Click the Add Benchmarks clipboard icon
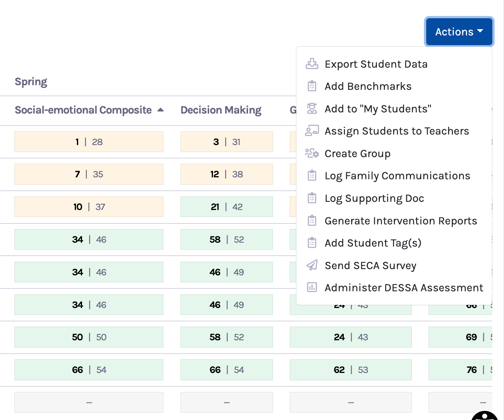The height and width of the screenshot is (420, 504). point(312,86)
